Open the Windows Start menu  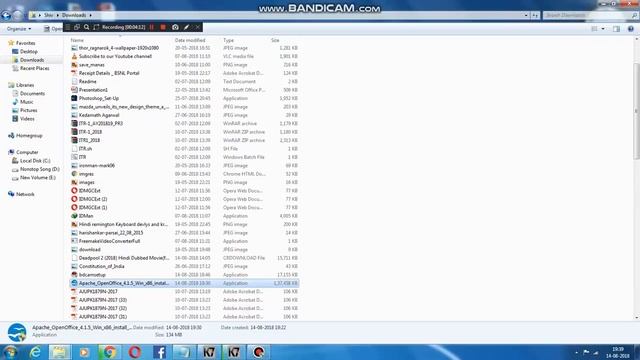[x=10, y=352]
